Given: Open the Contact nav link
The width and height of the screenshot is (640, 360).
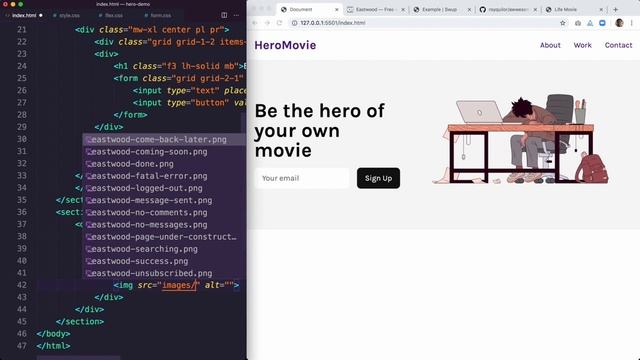Looking at the screenshot, I should pos(618,45).
